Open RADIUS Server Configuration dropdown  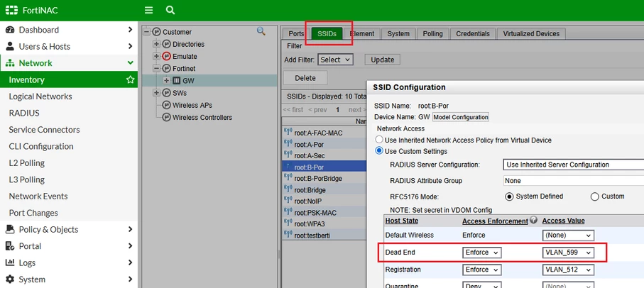(x=574, y=165)
